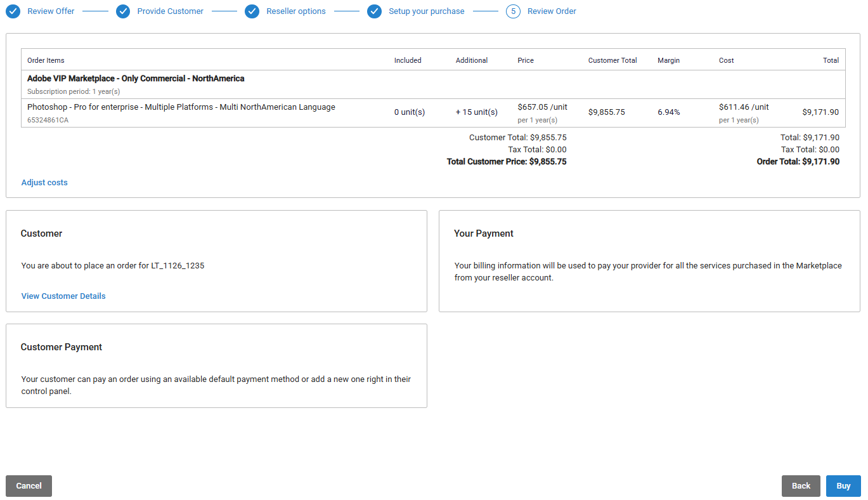Select the Review Order step label
The image size is (868, 500).
click(552, 11)
